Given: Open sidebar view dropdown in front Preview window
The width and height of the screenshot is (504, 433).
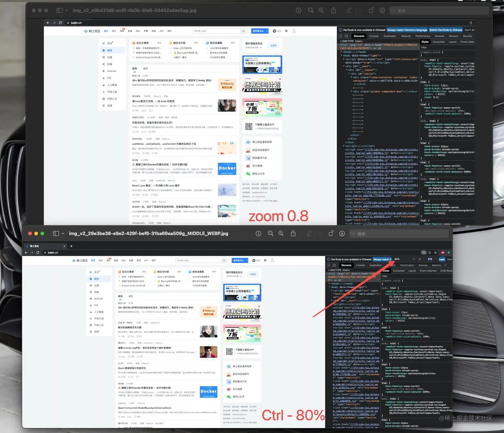Looking at the screenshot, I should coord(63,233).
